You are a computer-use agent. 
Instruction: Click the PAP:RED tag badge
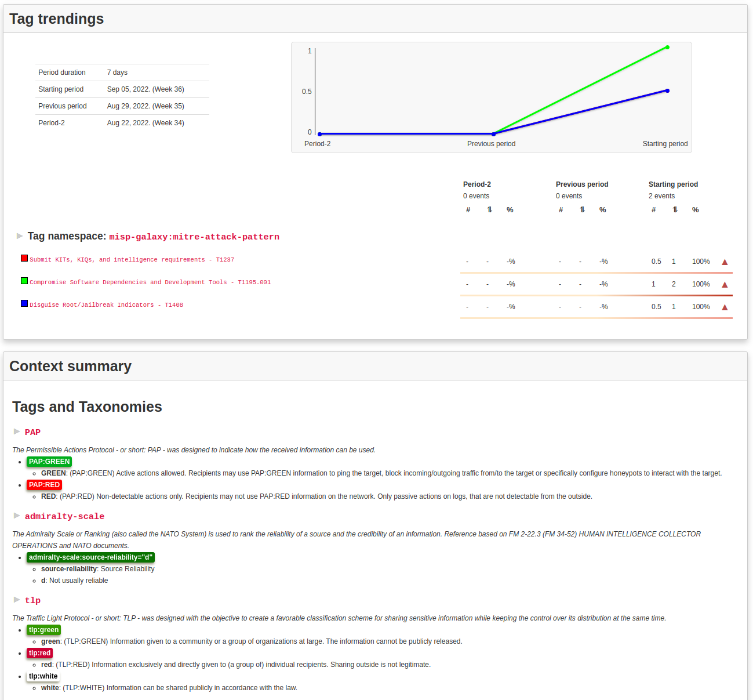point(44,485)
